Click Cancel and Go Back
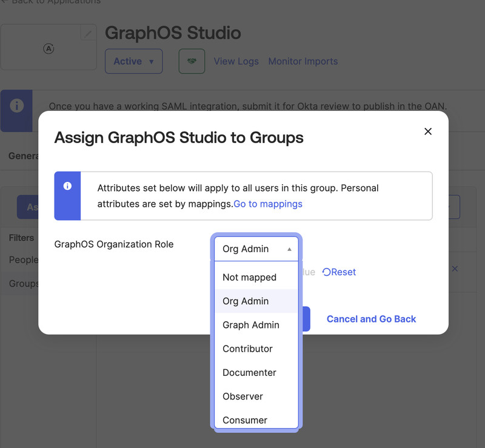The height and width of the screenshot is (448, 485). 371,319
